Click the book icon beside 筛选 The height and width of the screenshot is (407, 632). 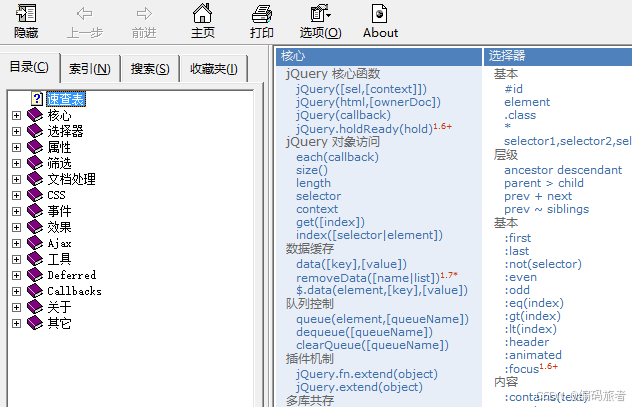click(35, 163)
